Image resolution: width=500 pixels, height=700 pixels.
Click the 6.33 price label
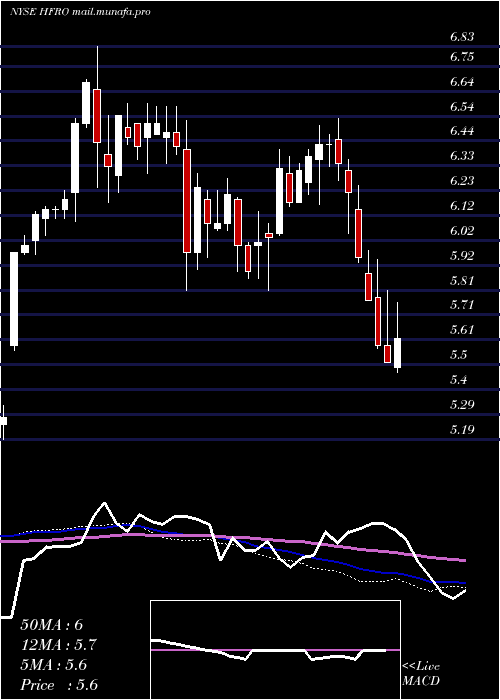[462, 156]
